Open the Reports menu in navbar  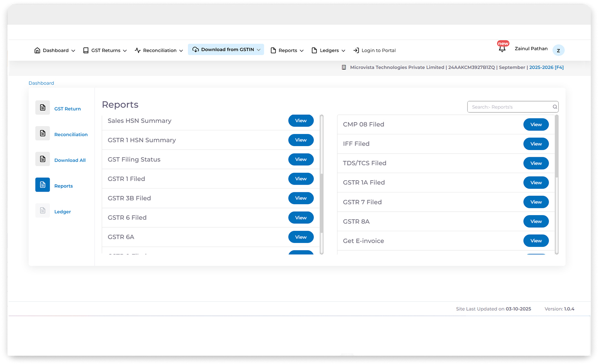tap(287, 51)
